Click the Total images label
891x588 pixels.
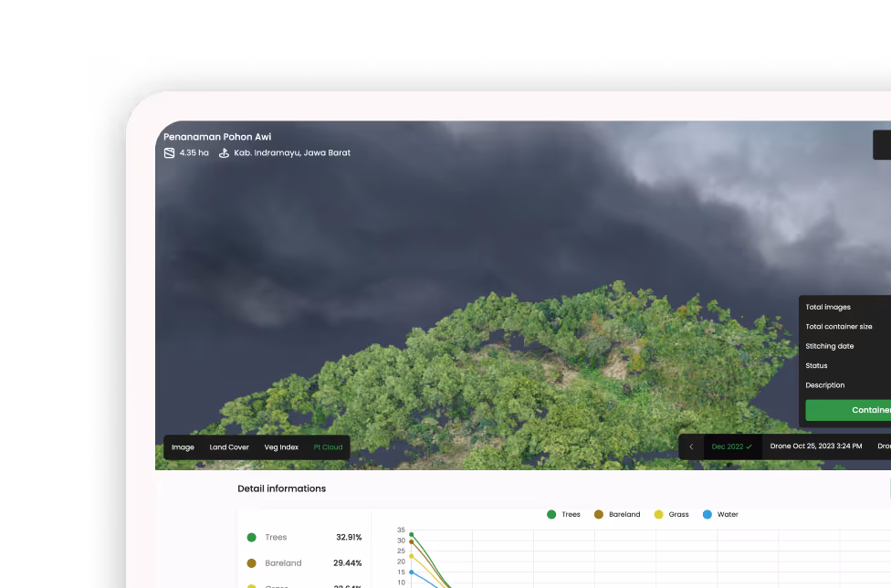[828, 307]
